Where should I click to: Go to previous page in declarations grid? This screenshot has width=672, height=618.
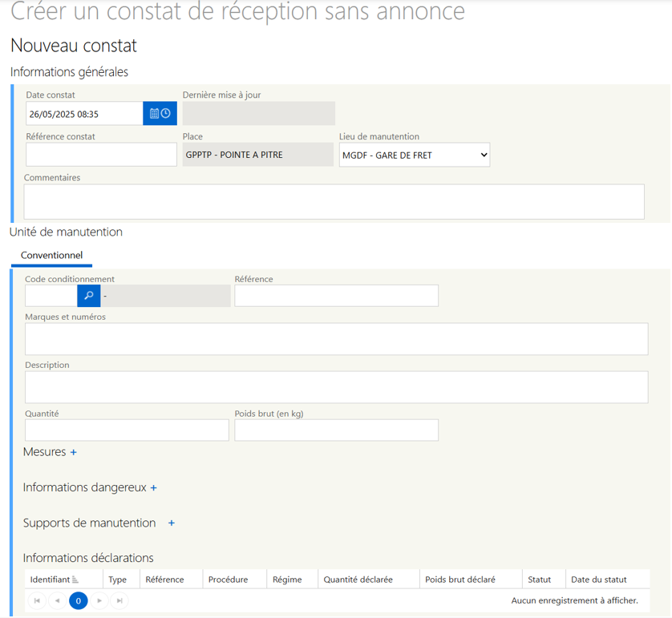(58, 600)
